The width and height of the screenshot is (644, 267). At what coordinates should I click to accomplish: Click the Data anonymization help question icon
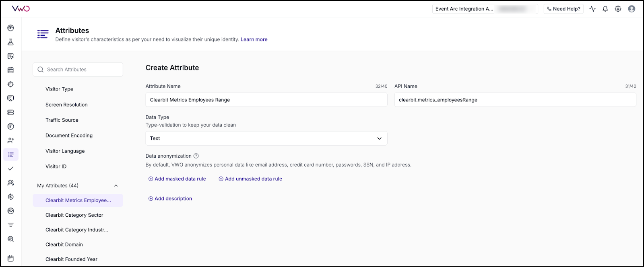pyautogui.click(x=196, y=156)
